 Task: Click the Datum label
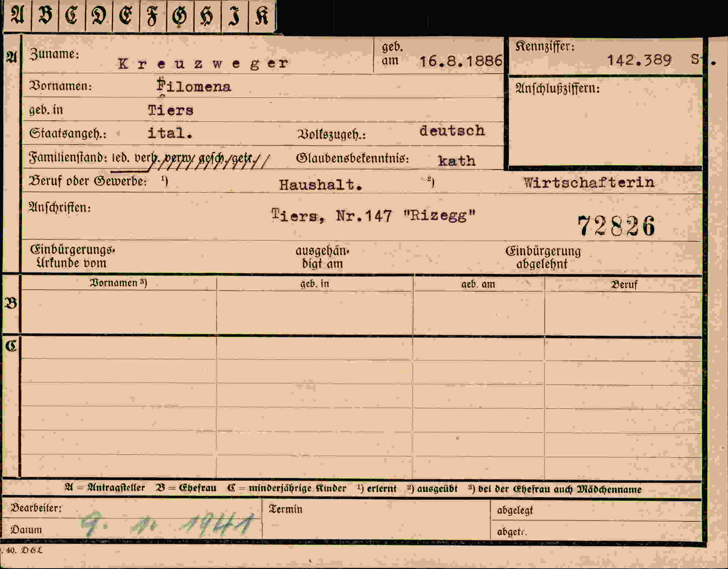26,530
